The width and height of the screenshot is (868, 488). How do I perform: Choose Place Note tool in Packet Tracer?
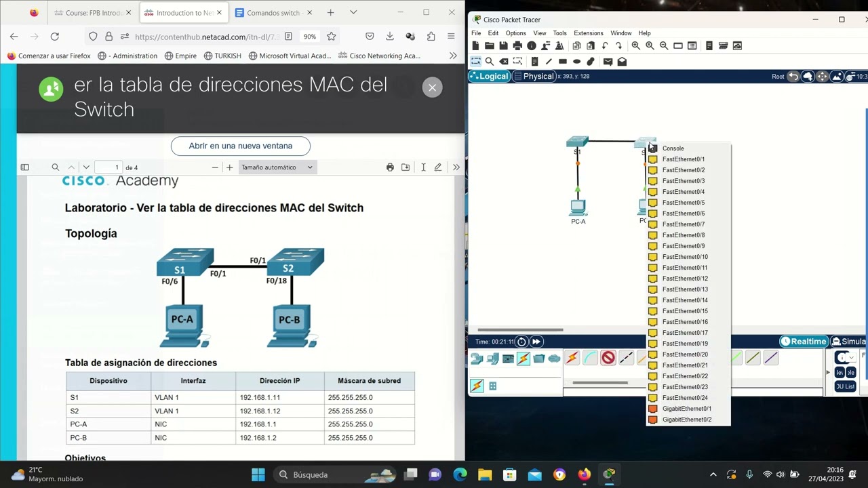pos(534,62)
